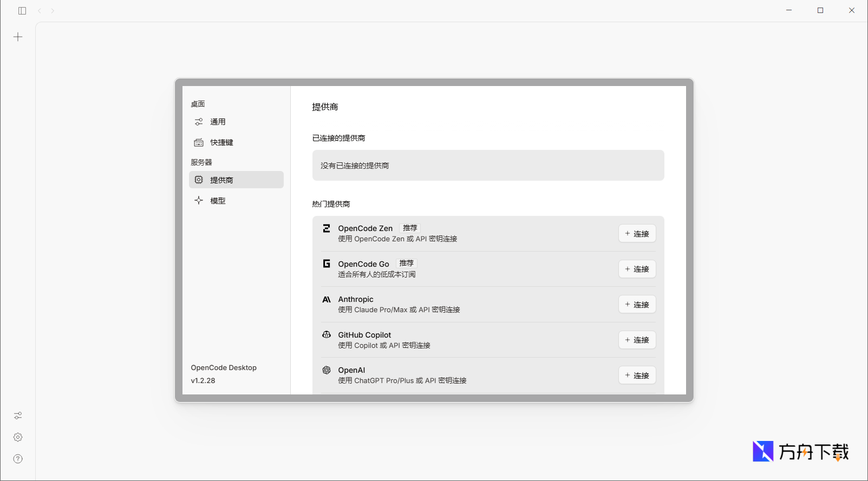Connect GitHub Copilot provider
Screen dimensions: 868x481
(637, 340)
